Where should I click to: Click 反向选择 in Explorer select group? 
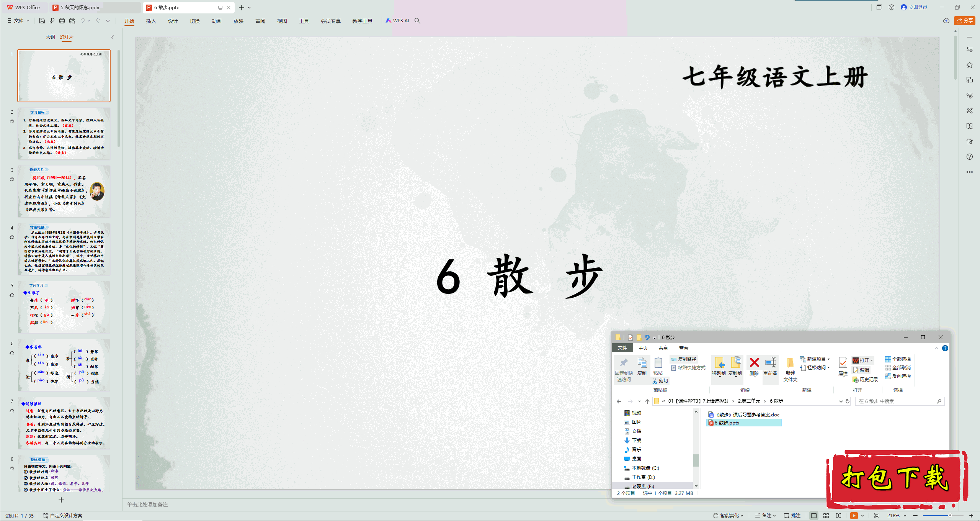[x=898, y=376]
